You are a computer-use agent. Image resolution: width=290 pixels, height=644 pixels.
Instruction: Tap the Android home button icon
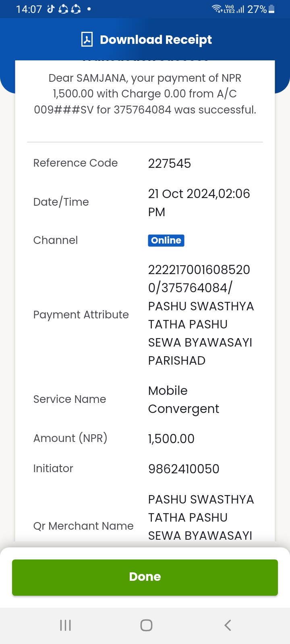pyautogui.click(x=146, y=625)
